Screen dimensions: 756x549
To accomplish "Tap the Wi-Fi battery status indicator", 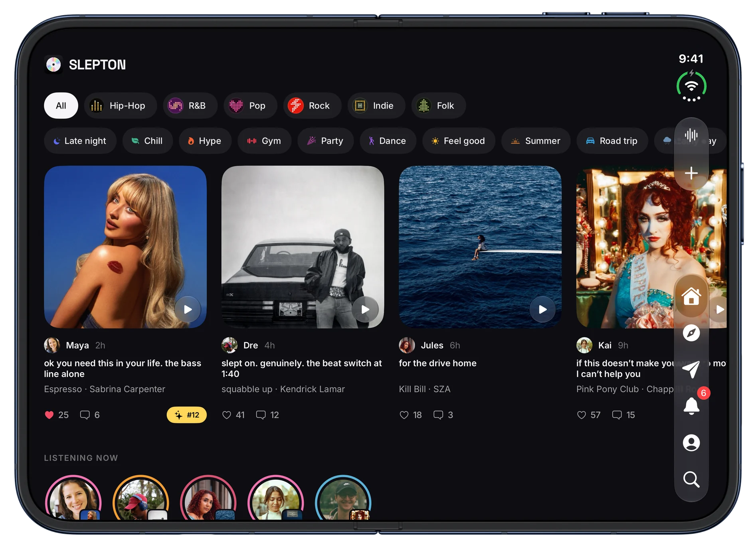I will (691, 86).
